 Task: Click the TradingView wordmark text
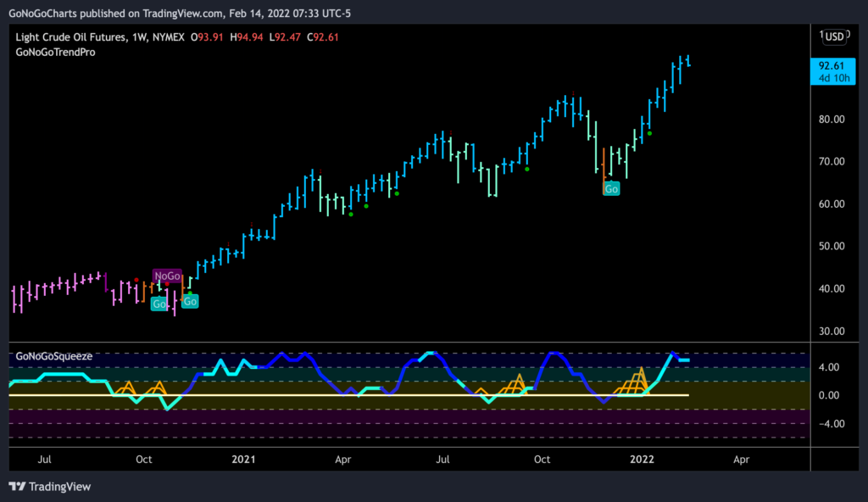point(60,487)
